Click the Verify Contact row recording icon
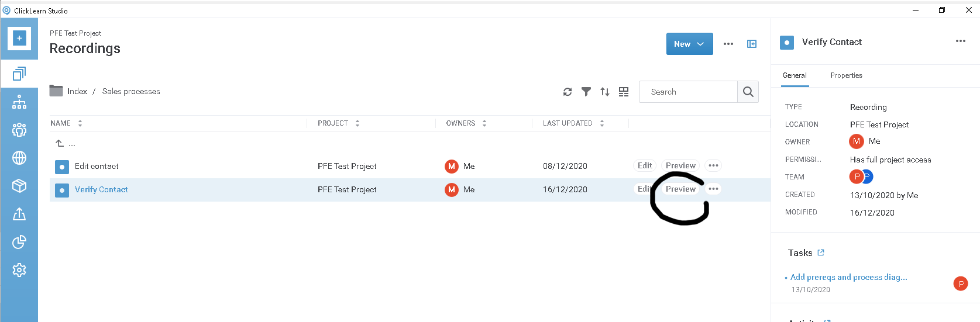 (62, 191)
